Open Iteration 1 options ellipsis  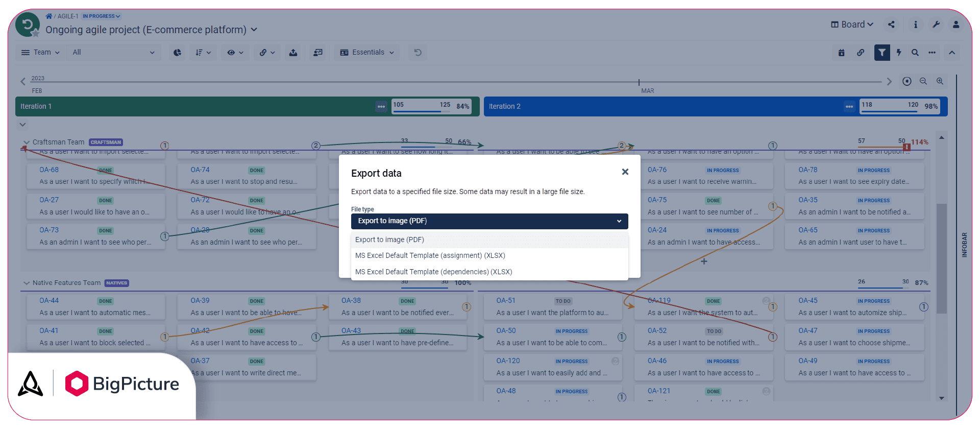point(381,106)
